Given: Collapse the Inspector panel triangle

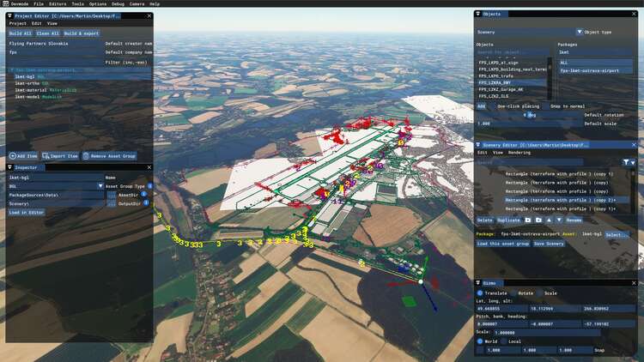Looking at the screenshot, I should (x=9, y=167).
